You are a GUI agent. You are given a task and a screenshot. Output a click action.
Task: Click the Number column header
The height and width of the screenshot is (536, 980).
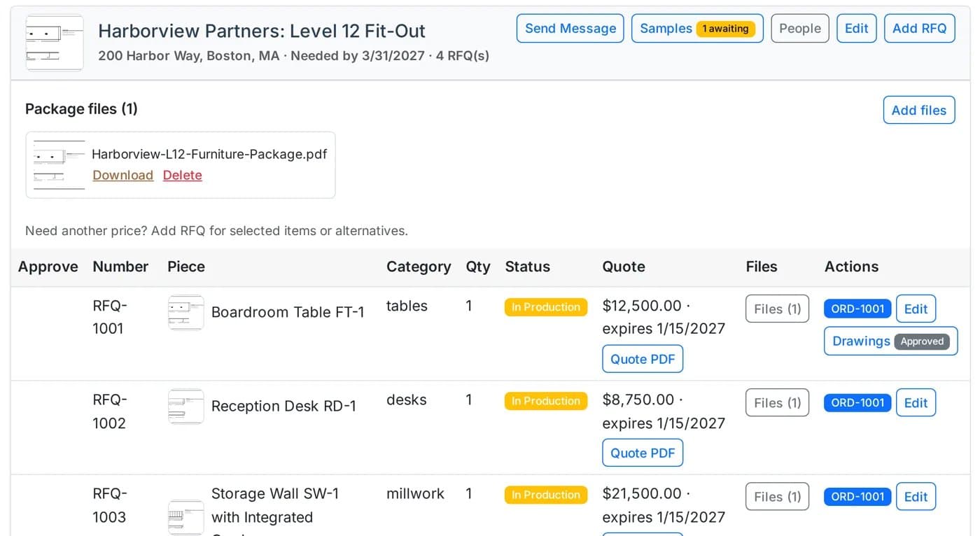click(120, 267)
